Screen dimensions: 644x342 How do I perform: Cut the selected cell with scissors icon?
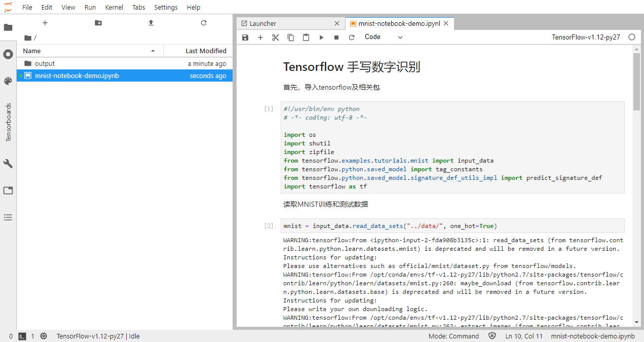[x=276, y=37]
